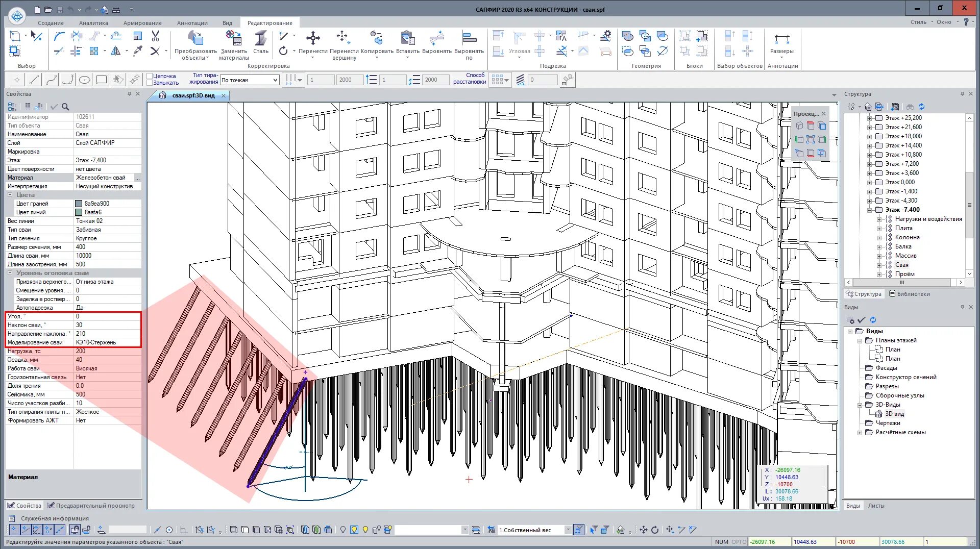Click the Наклон сваи value field
Screen dimensions: 980x549
point(107,325)
